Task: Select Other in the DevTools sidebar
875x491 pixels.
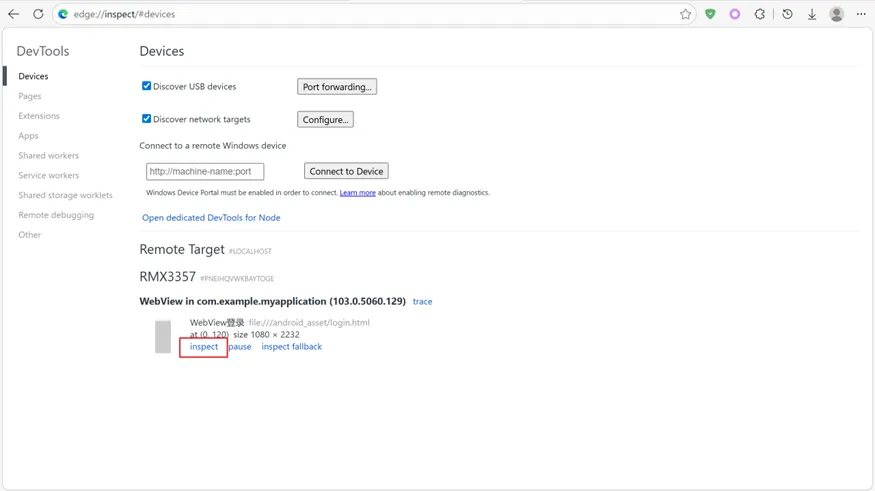Action: point(30,234)
